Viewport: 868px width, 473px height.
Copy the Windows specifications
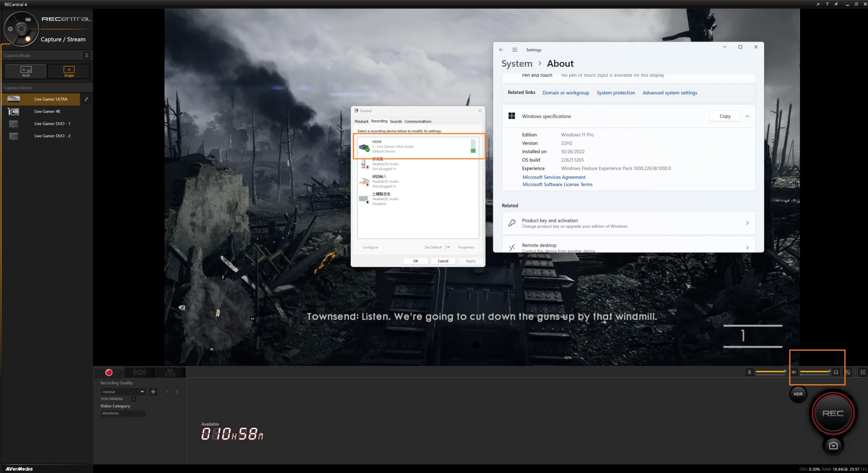tap(724, 116)
